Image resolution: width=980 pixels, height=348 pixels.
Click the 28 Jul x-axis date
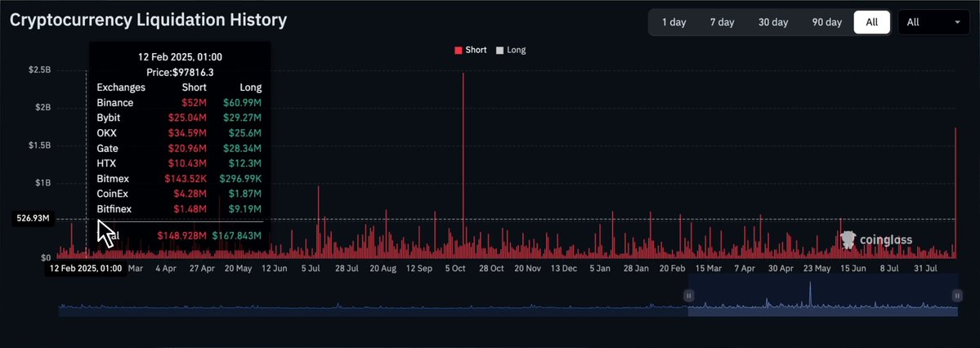click(347, 268)
